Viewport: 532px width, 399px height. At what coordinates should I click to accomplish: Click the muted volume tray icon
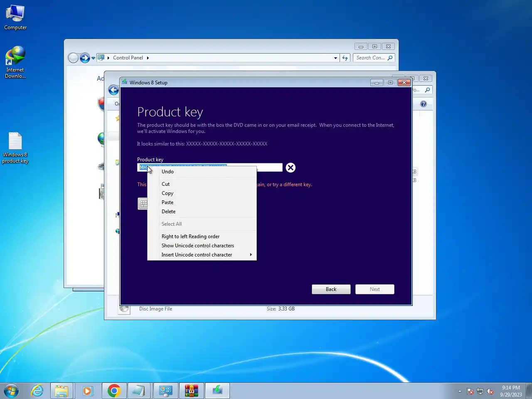click(490, 391)
